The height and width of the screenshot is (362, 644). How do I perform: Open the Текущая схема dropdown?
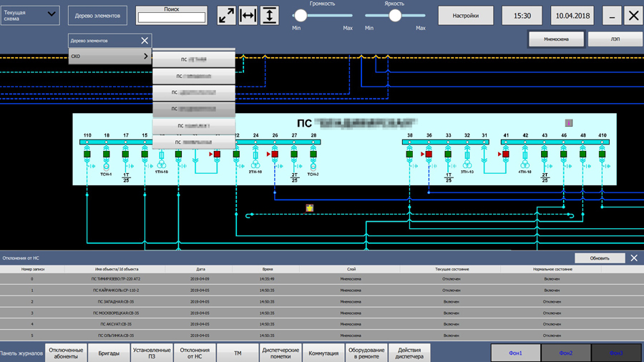point(30,16)
